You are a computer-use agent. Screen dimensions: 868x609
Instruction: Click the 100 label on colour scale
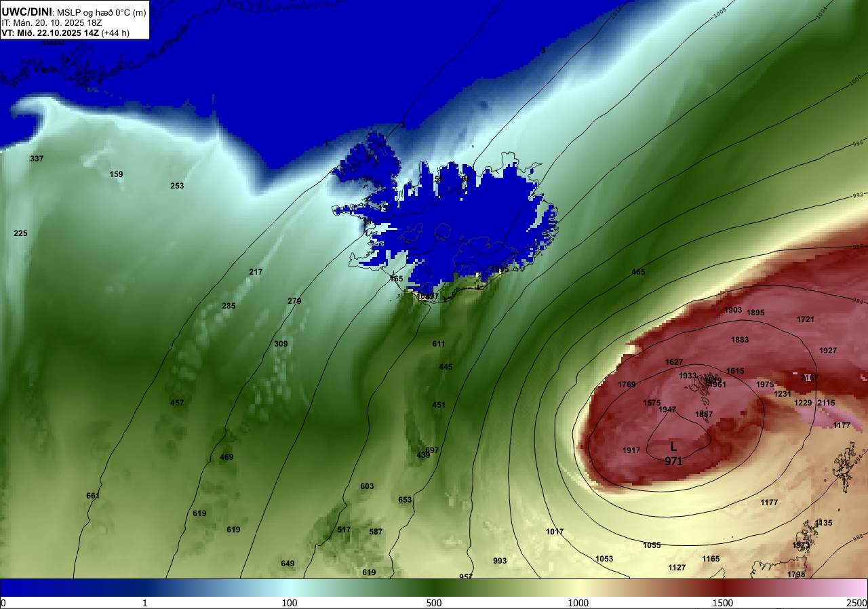pos(290,603)
